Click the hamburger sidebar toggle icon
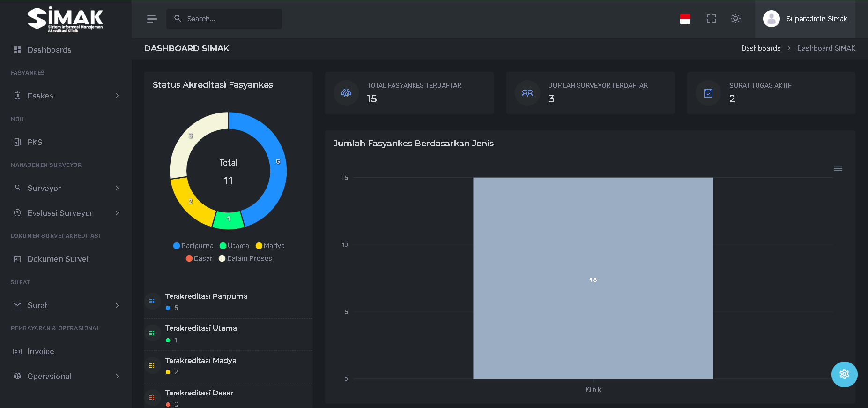The width and height of the screenshot is (868, 408). [x=152, y=19]
